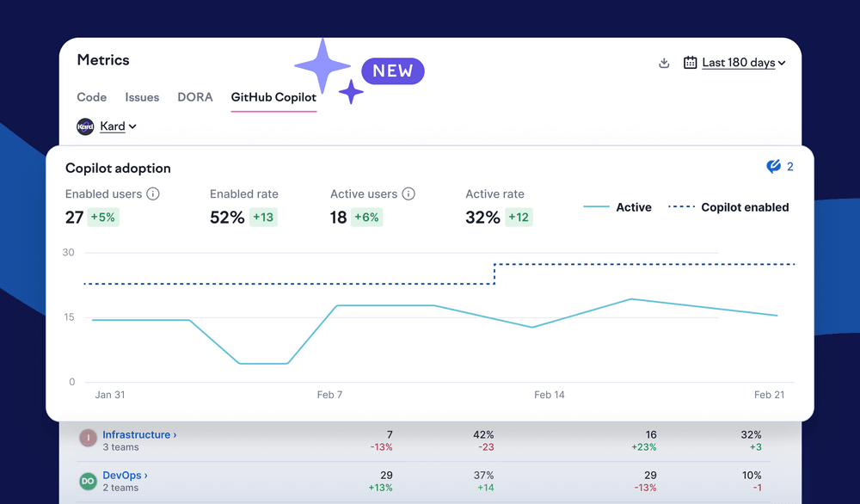Viewport: 860px width, 504px height.
Task: Click the Feb 14 chart axis label
Action: pos(549,395)
